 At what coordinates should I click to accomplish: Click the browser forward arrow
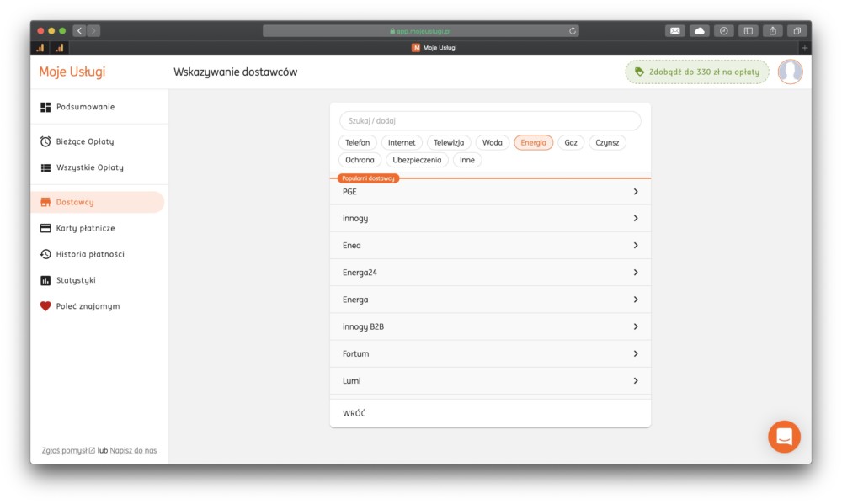(x=93, y=31)
